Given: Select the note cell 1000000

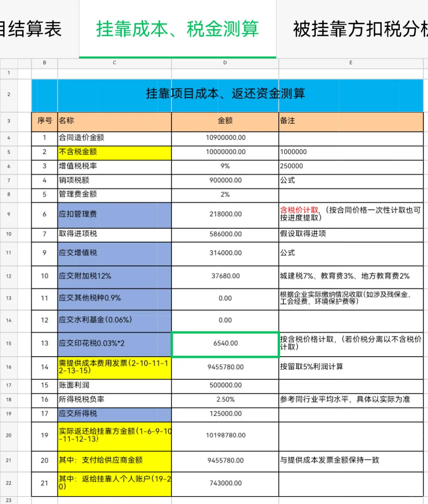Looking at the screenshot, I should pos(351,152).
